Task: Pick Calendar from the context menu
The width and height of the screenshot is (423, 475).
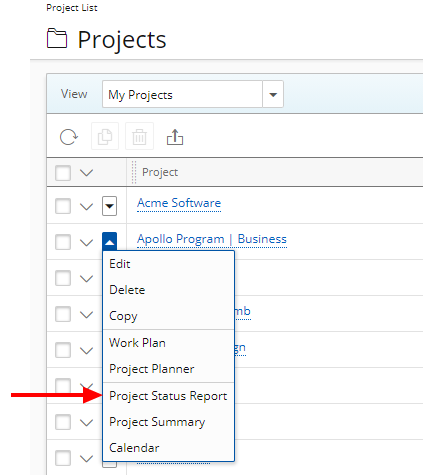Action: pyautogui.click(x=168, y=448)
